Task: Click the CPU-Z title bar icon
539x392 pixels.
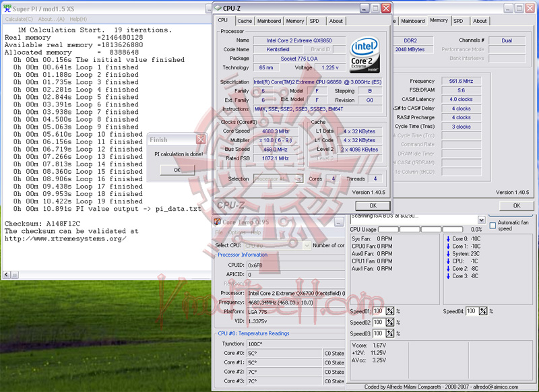Action: point(218,8)
